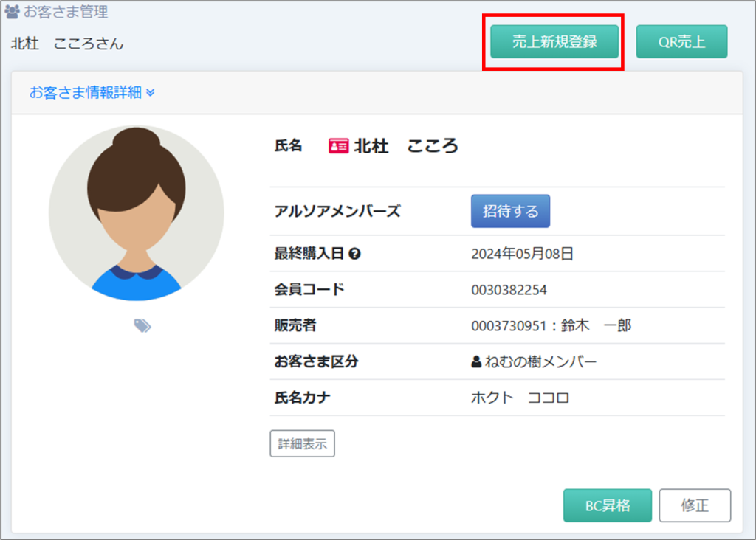Image resolution: width=756 pixels, height=540 pixels.
Task: Click help icon next to 最終購入日
Action: (355, 254)
